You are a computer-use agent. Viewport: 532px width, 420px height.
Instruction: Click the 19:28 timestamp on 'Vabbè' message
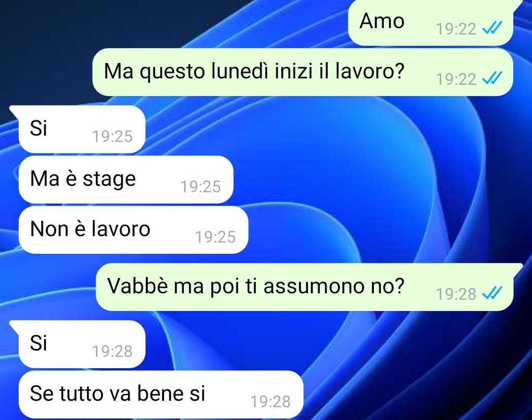coord(456,294)
